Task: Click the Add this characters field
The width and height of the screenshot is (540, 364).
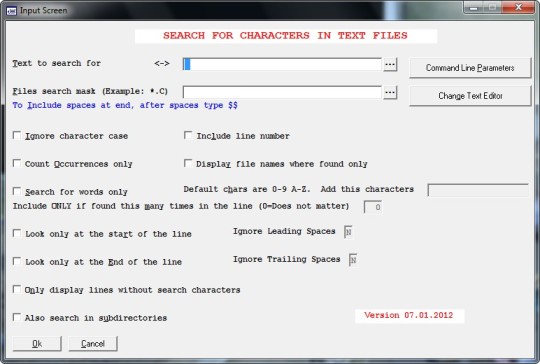Action: click(x=478, y=190)
